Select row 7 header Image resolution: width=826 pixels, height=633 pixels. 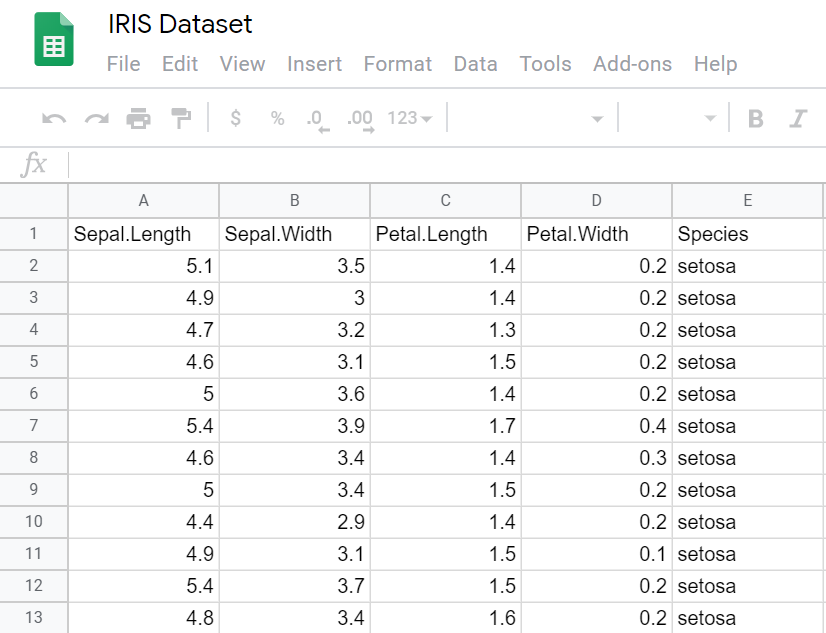[34, 426]
